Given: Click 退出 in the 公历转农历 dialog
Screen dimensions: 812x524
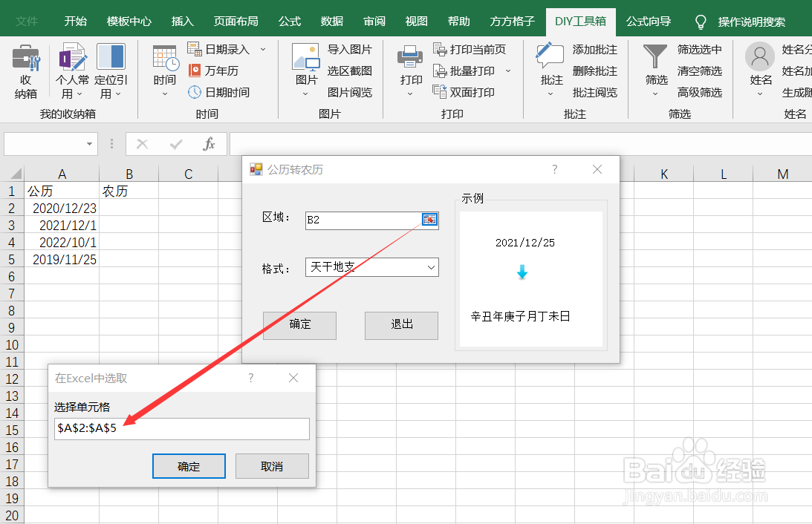Looking at the screenshot, I should coord(401,325).
